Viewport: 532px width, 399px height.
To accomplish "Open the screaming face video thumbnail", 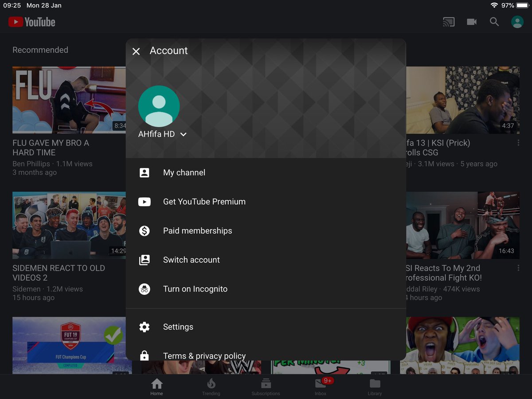I will (460, 345).
